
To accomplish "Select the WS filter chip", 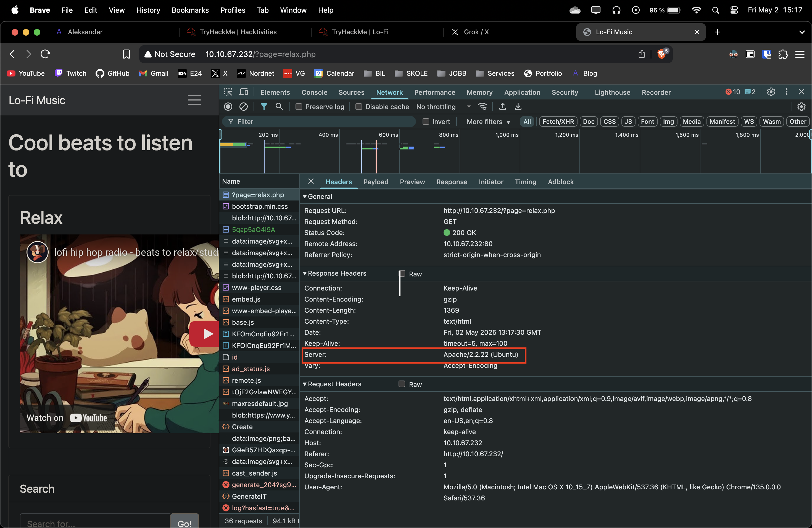I will pos(749,122).
